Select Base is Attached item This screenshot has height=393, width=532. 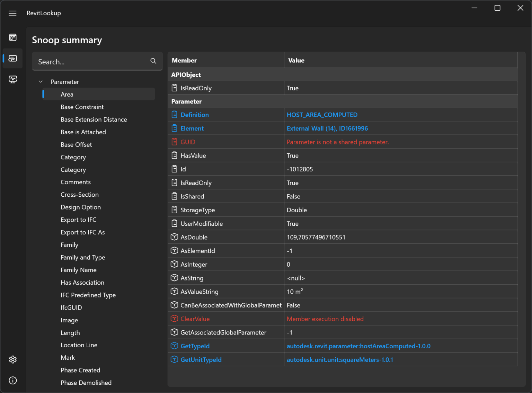click(83, 132)
